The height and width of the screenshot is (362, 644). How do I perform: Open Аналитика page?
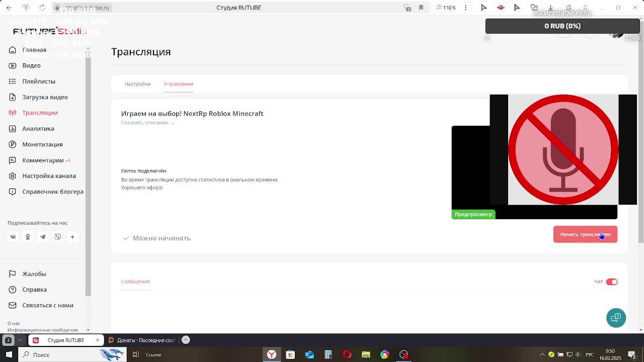(38, 128)
